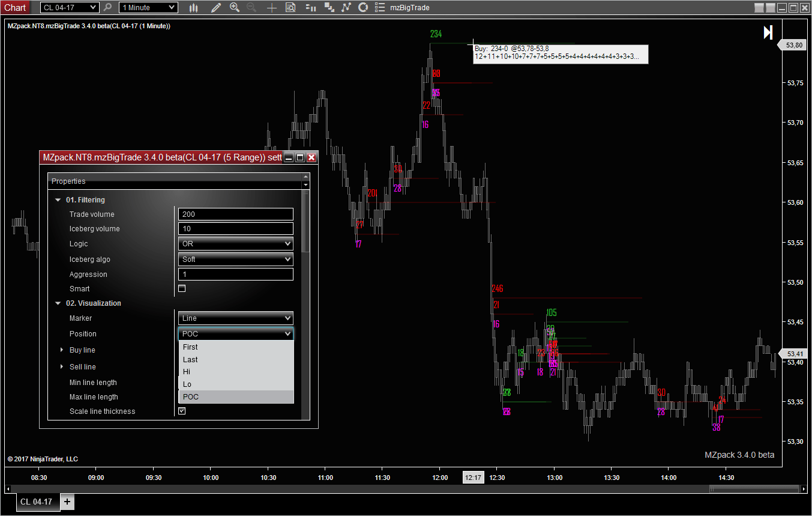Open the Chart Trader toolbar icon

pyautogui.click(x=310, y=7)
